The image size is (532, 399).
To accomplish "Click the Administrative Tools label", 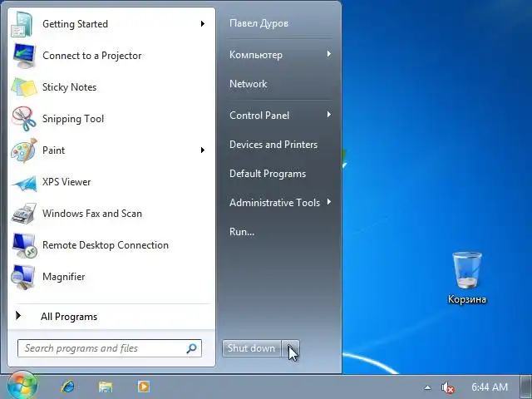I will click(x=274, y=203).
